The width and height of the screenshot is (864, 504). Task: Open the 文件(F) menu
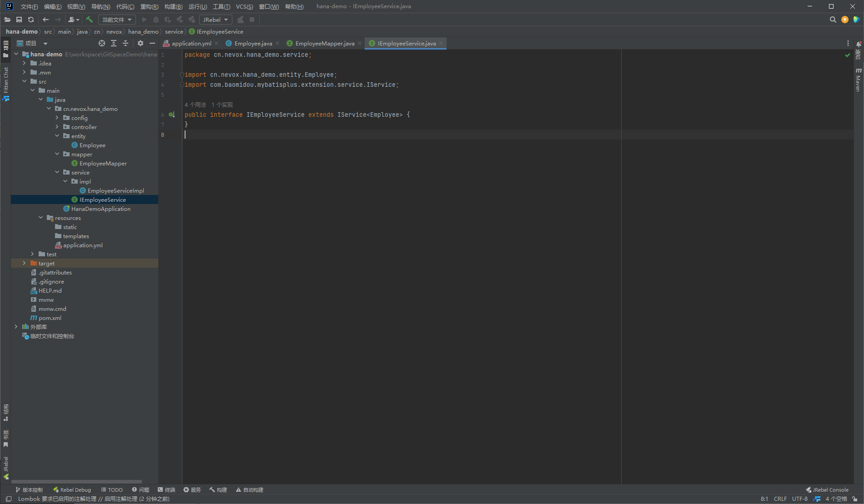pos(29,6)
